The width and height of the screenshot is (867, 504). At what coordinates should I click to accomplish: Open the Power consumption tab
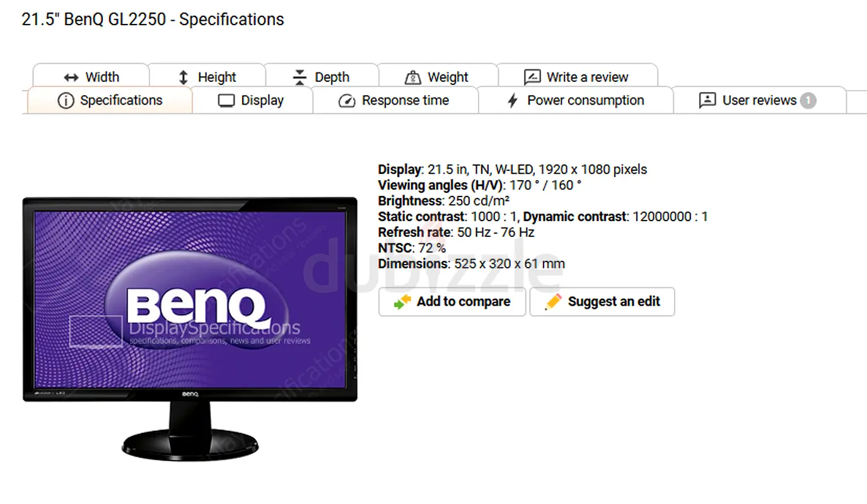click(576, 100)
